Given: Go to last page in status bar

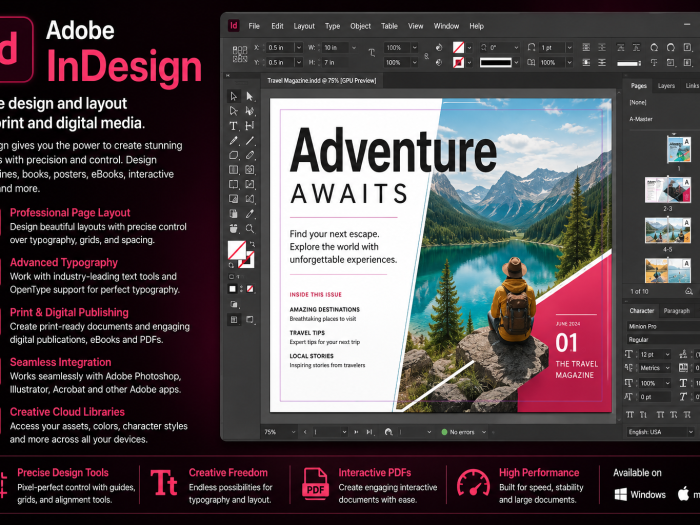Looking at the screenshot, I should [369, 432].
